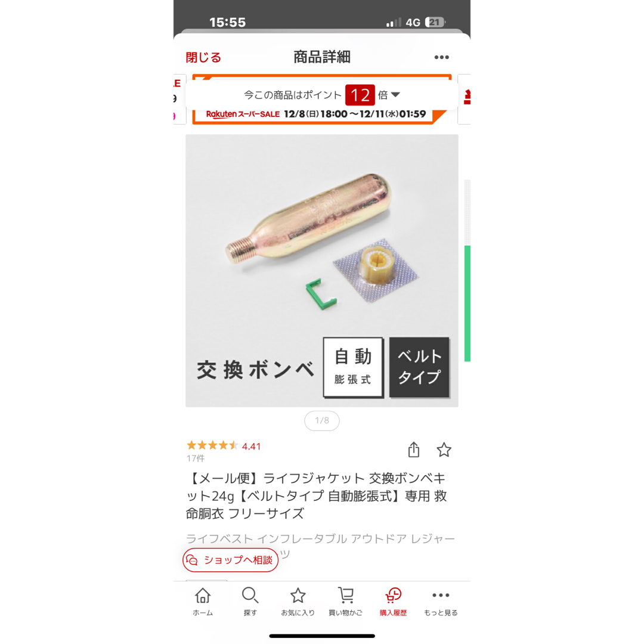
Task: Tap the 1/8 image page indicator
Action: [322, 420]
